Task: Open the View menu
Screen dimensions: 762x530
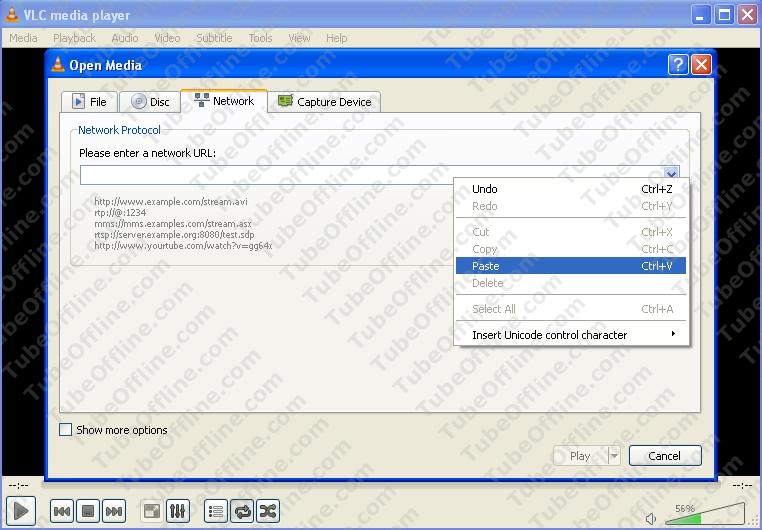Action: point(299,38)
